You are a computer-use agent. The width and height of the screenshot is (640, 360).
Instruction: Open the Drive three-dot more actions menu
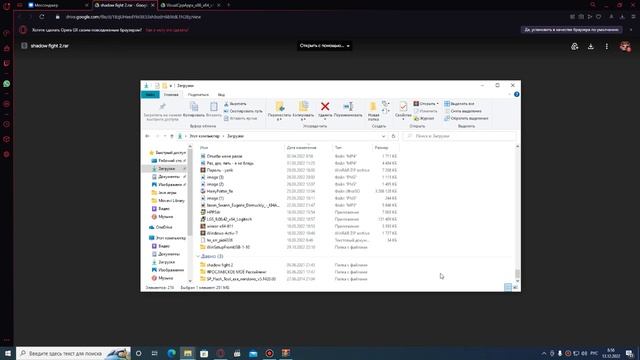click(607, 46)
